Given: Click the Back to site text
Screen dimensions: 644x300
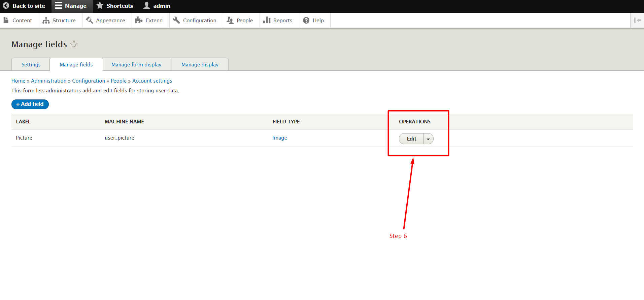Looking at the screenshot, I should click(29, 6).
